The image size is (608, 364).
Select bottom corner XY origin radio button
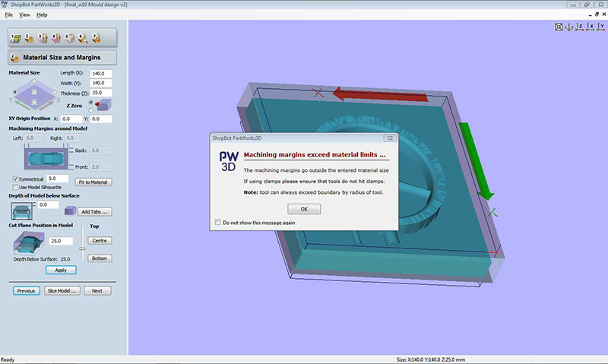[34, 103]
